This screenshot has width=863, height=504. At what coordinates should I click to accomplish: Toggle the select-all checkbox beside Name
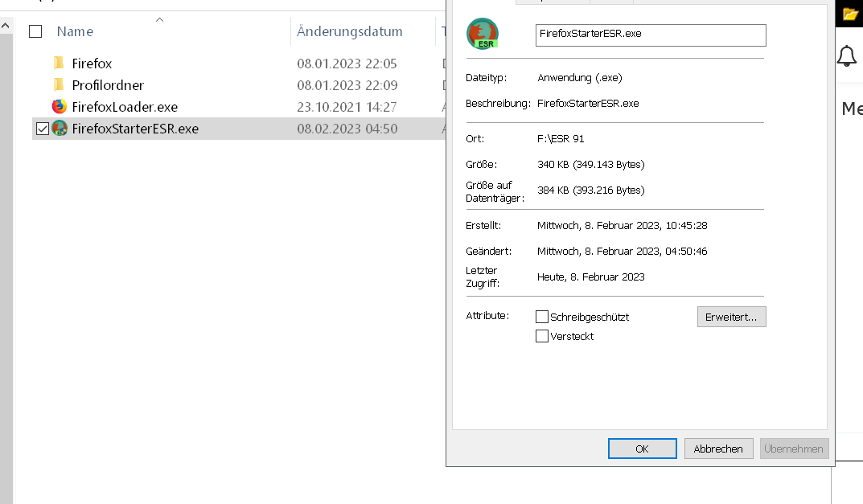tap(35, 31)
